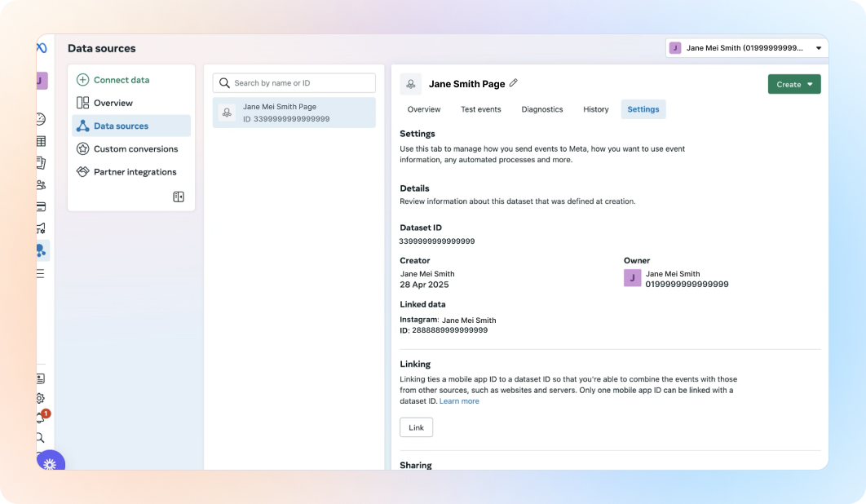Open notifications bell with red badge
The image size is (866, 504).
42,417
